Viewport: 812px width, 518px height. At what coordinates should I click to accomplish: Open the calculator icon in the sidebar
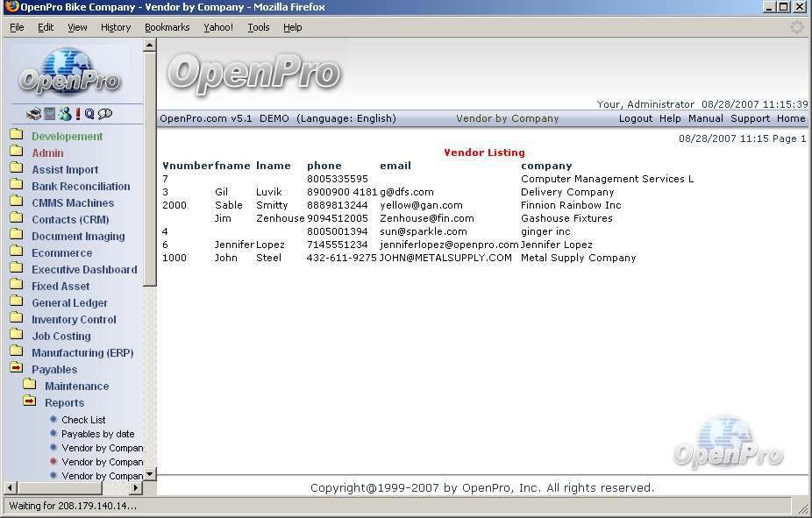pyautogui.click(x=50, y=114)
